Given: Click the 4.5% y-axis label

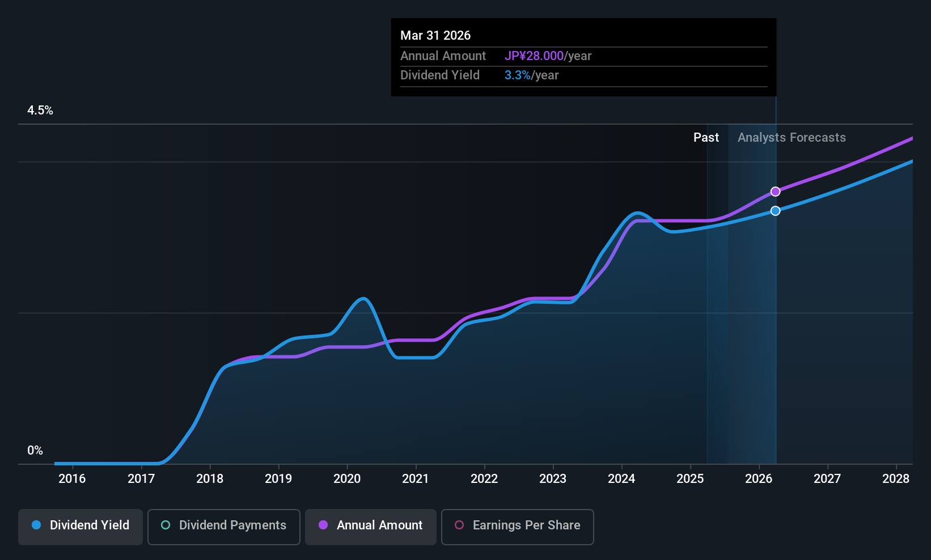Looking at the screenshot, I should tap(40, 111).
